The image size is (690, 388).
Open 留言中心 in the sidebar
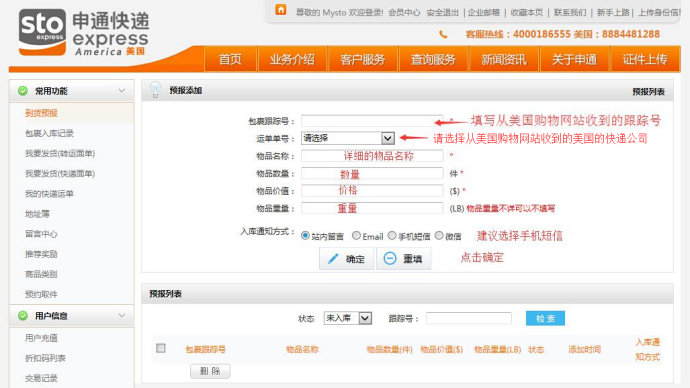click(41, 234)
